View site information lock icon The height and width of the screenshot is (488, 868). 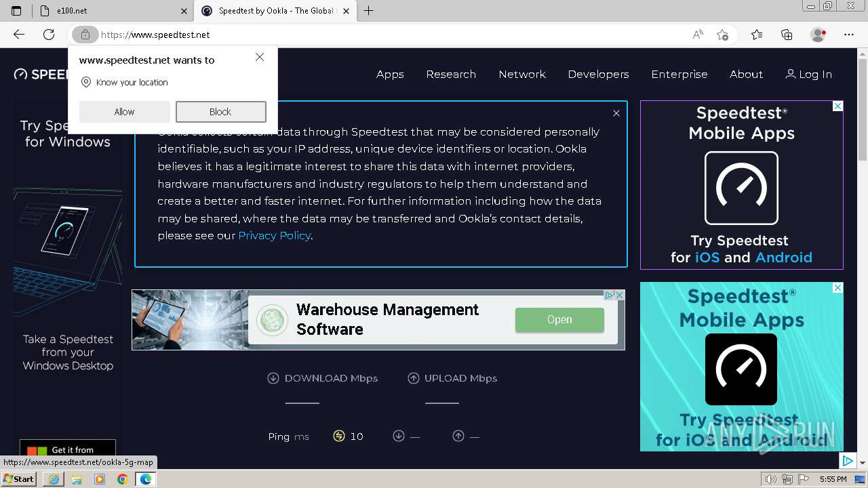[85, 35]
